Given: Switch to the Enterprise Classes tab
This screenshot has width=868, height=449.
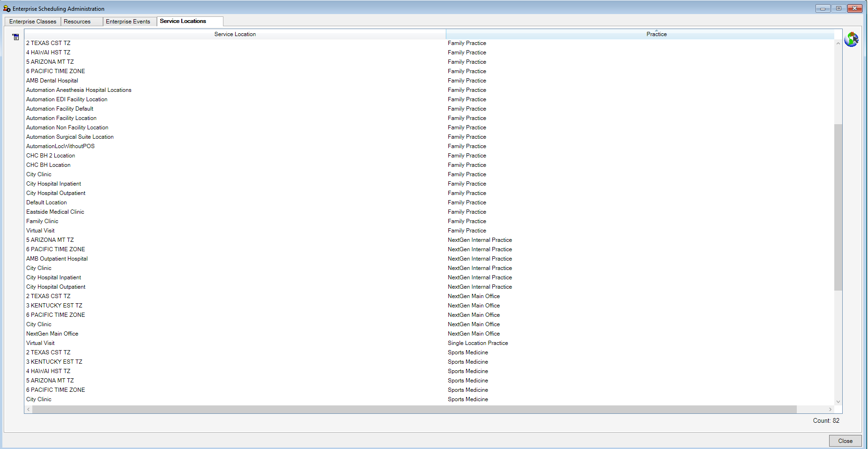Looking at the screenshot, I should [33, 22].
